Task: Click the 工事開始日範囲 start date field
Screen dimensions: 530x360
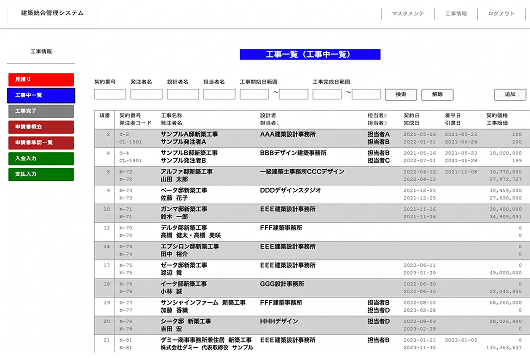Action: point(254,94)
